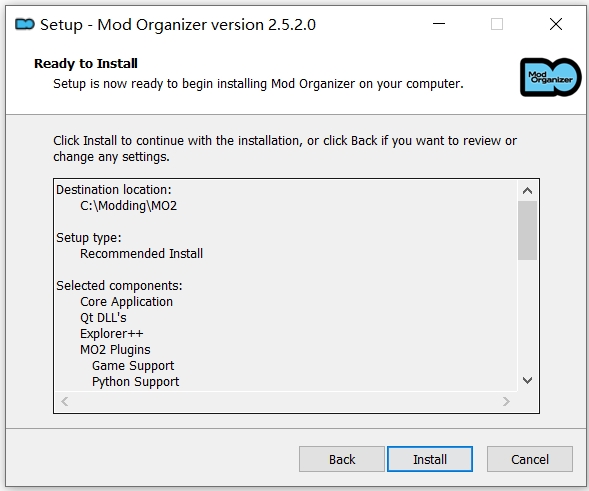Image resolution: width=589 pixels, height=491 pixels.
Task: Close the setup window
Action: 556,24
